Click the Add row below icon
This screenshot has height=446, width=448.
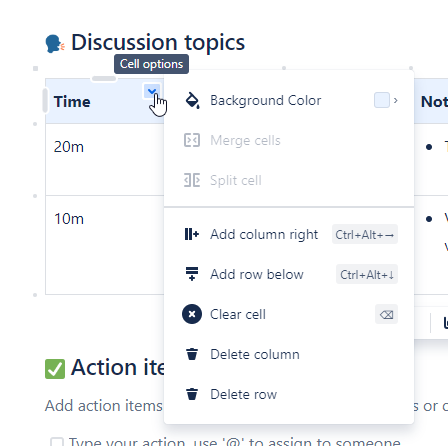click(192, 274)
